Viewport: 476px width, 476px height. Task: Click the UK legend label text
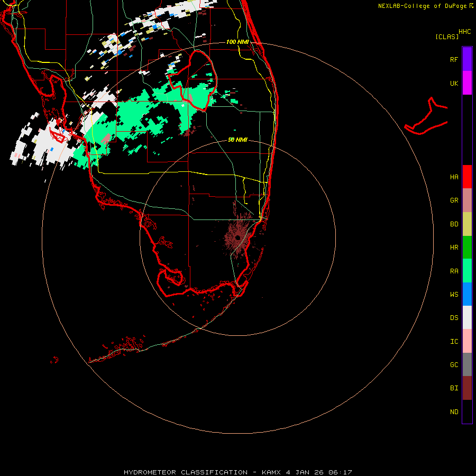click(454, 83)
